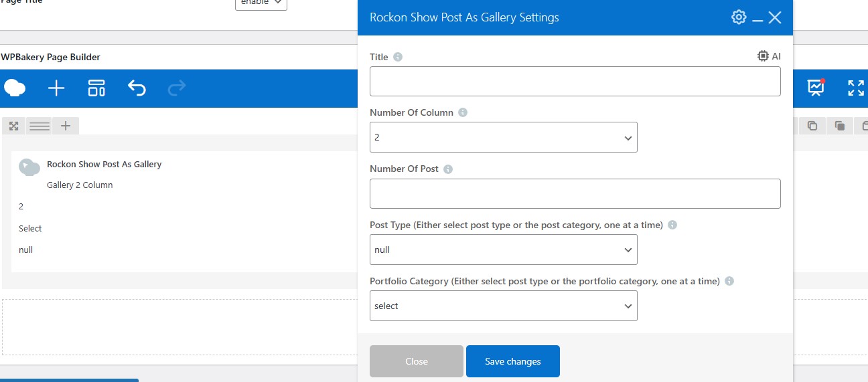Grab the row layout lines handle
Viewport: 868px width, 382px height.
click(40, 126)
